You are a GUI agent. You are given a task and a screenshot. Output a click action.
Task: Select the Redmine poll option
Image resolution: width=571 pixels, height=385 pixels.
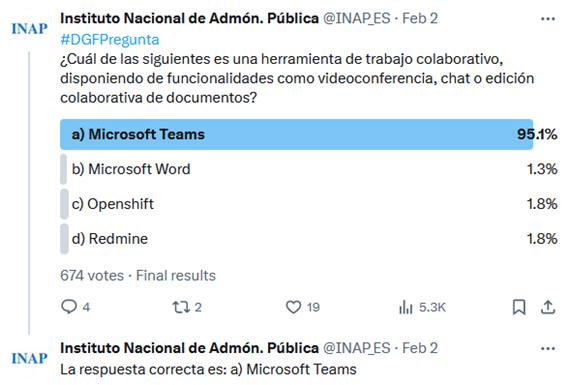coord(309,239)
